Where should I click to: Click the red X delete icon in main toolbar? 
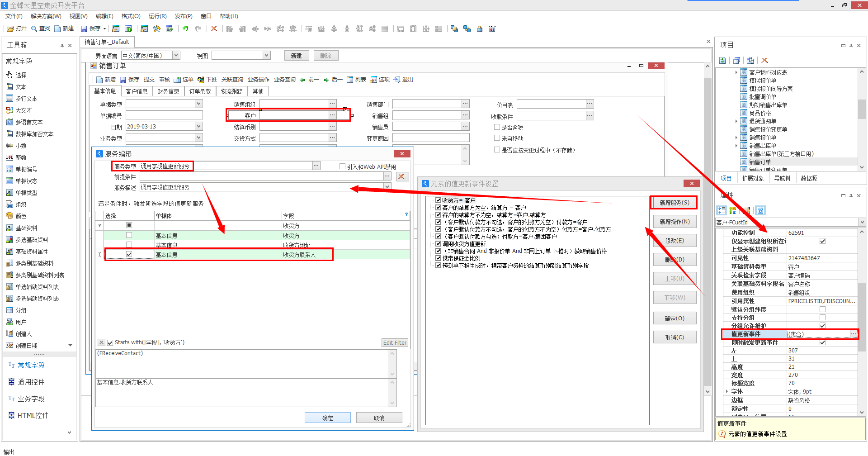click(214, 28)
